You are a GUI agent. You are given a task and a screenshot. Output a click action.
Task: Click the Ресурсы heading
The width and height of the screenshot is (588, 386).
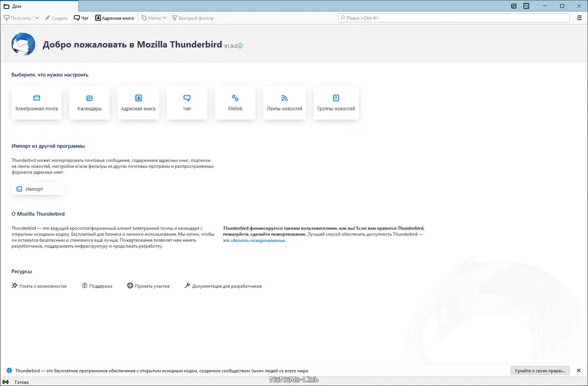(x=22, y=271)
